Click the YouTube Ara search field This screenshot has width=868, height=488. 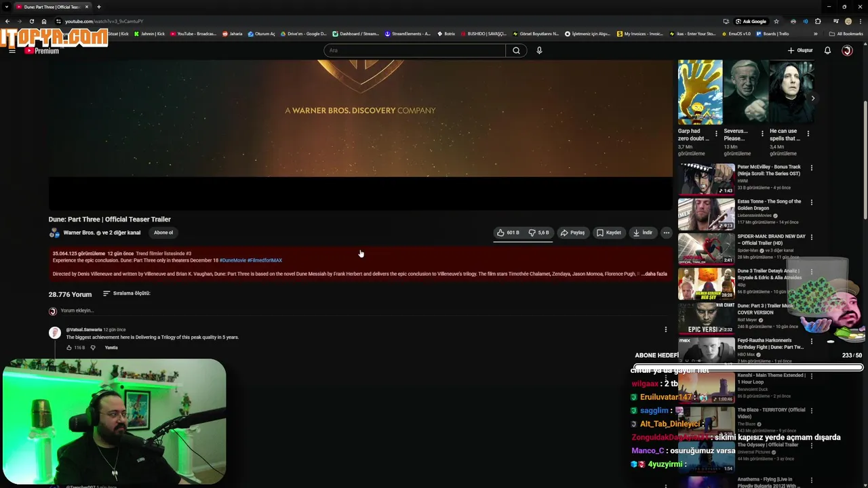(415, 50)
